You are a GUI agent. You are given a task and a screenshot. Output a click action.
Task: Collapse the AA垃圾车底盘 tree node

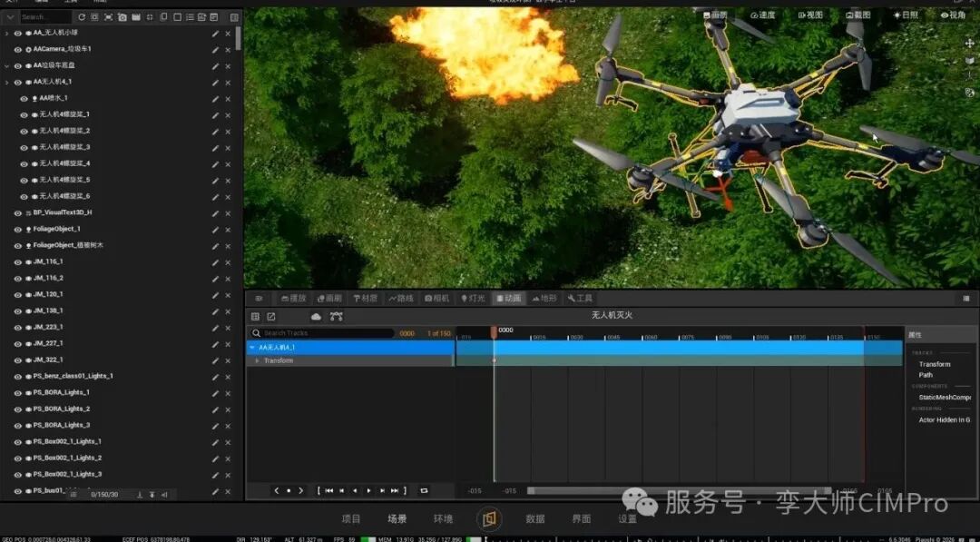(7, 65)
